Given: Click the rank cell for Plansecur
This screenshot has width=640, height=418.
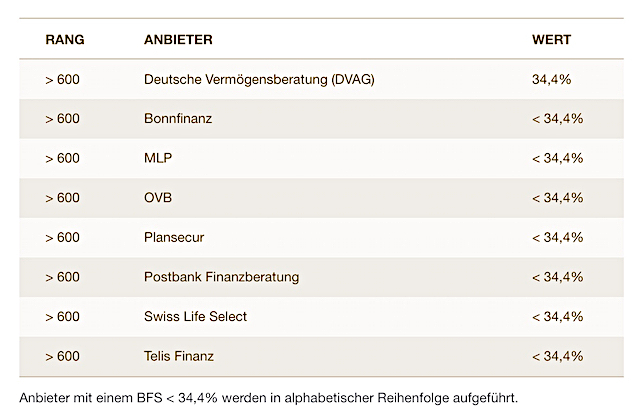Looking at the screenshot, I should pos(62,237).
